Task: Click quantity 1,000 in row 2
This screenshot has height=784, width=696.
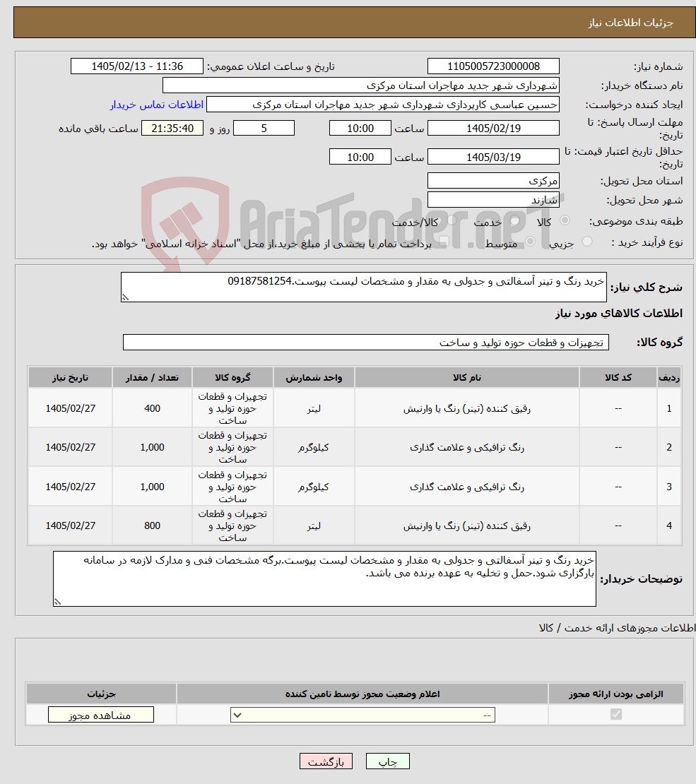Action: click(x=152, y=448)
